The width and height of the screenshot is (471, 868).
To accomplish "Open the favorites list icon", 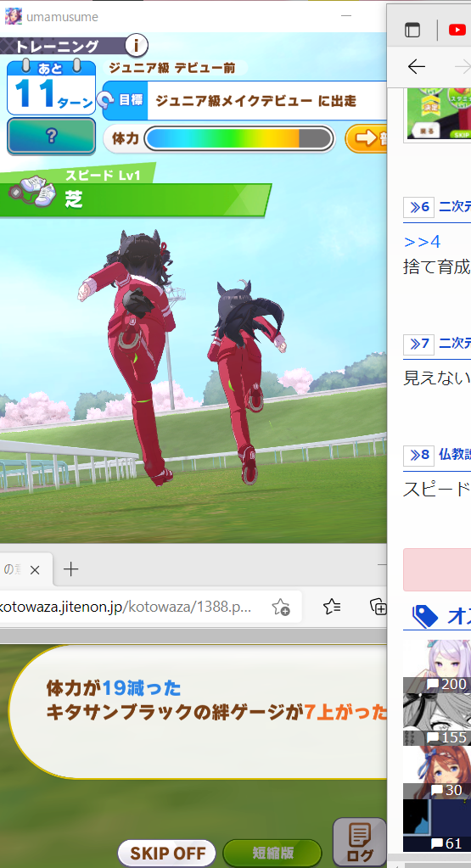I will [x=332, y=607].
